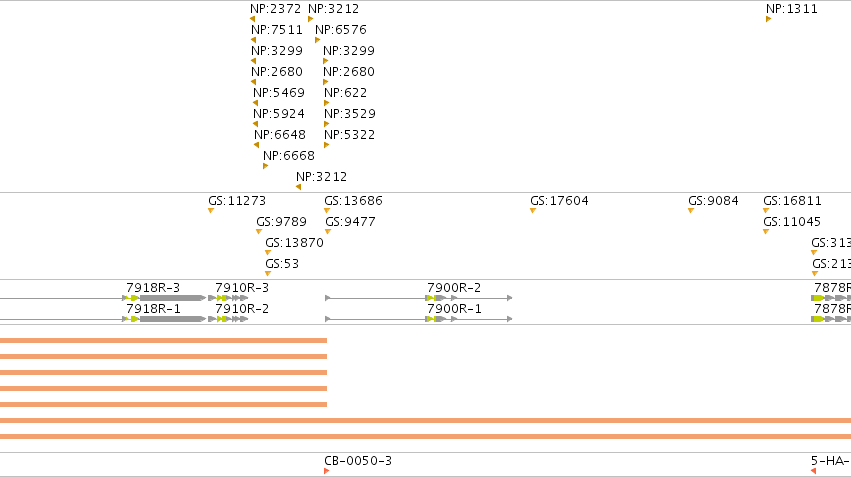Click the GS:16811 downward marker
The width and height of the screenshot is (851, 477).
point(766,211)
